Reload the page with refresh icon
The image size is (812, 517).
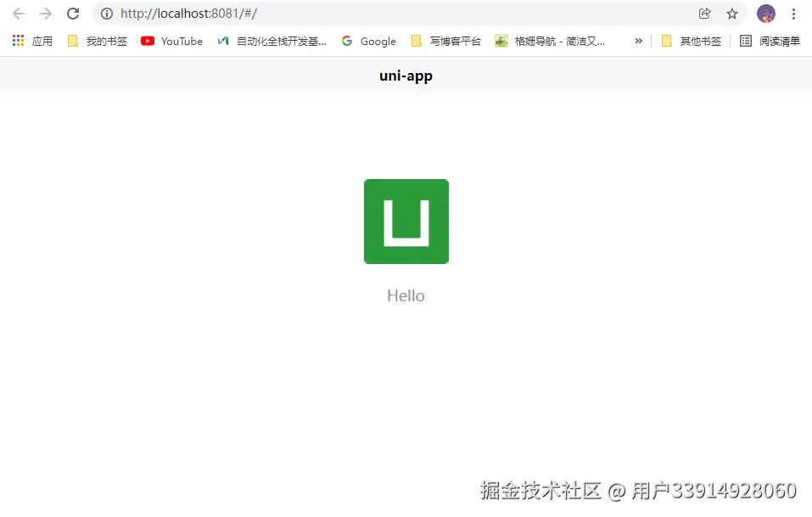[x=73, y=14]
